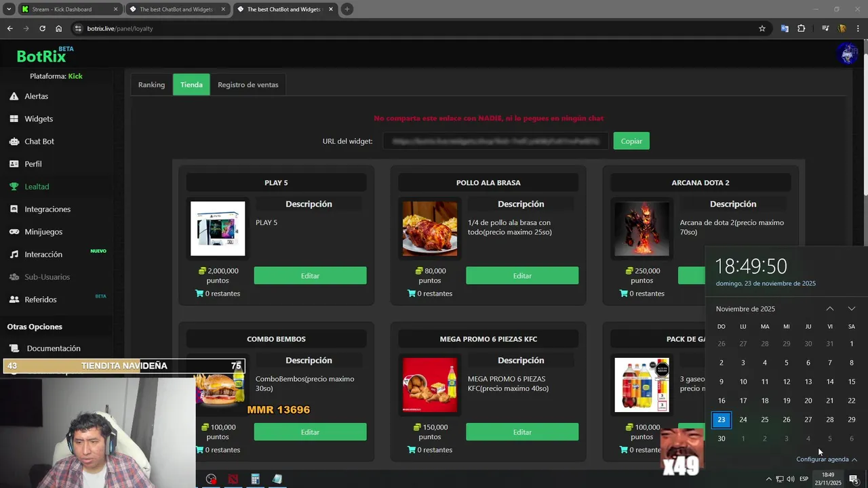This screenshot has height=488, width=868.
Task: Select November 30 in the calendar
Action: pyautogui.click(x=722, y=439)
